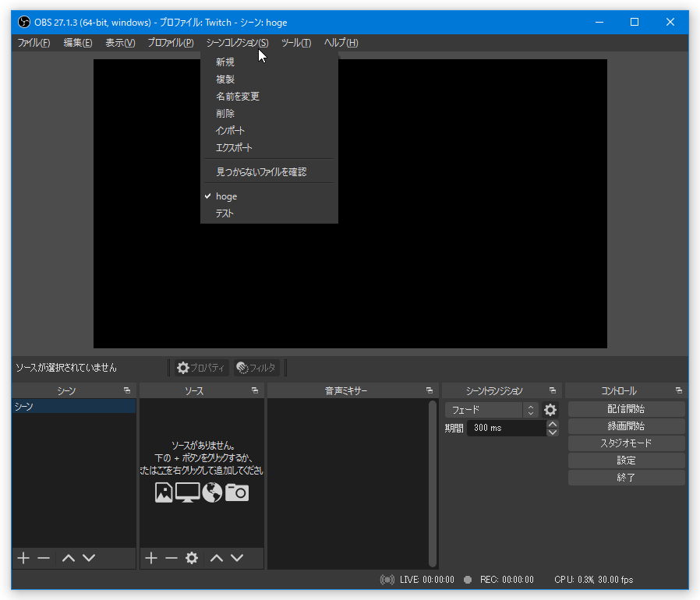700x600 pixels.
Task: Open the フェード transition dropdown
Action: [x=492, y=410]
